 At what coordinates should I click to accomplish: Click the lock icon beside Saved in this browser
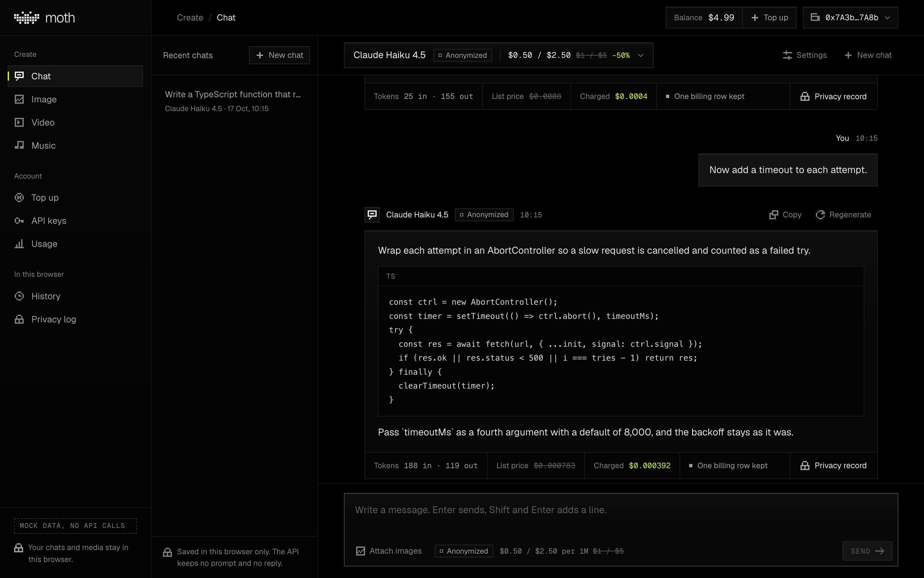[167, 552]
